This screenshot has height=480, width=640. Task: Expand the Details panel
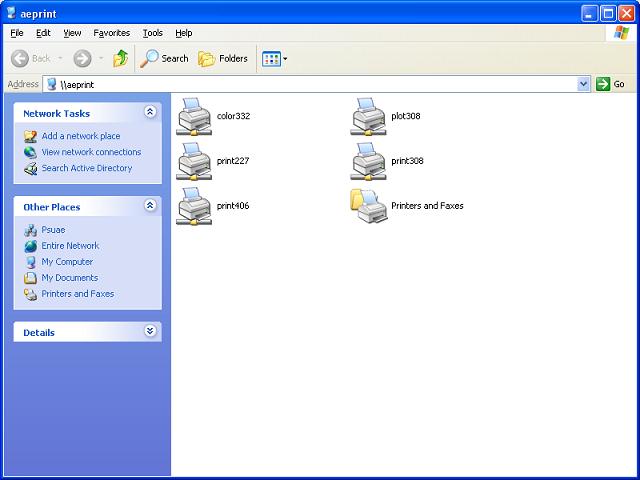(150, 331)
